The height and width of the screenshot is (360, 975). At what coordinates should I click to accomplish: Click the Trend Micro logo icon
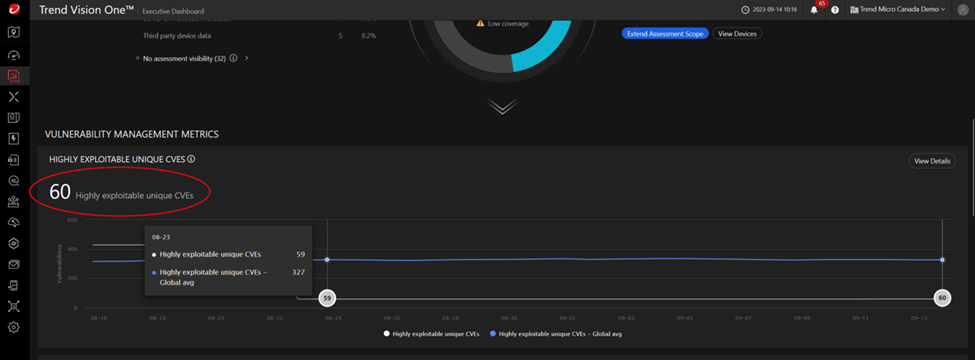pyautogui.click(x=14, y=9)
